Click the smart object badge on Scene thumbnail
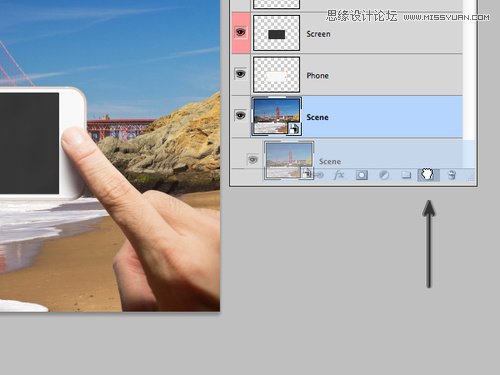Image resolution: width=500 pixels, height=375 pixels. click(x=294, y=129)
